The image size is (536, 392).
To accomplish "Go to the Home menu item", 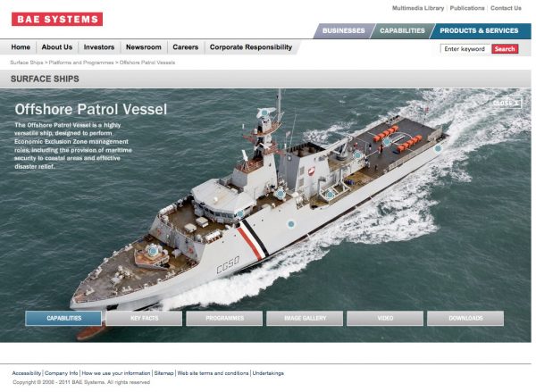I will tap(21, 47).
